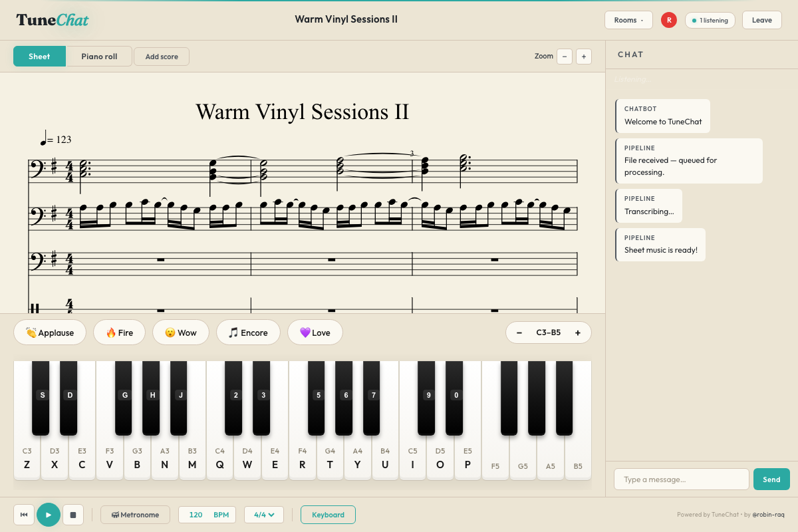
Task: Toggle the on-screen Keyboard button
Action: [328, 515]
